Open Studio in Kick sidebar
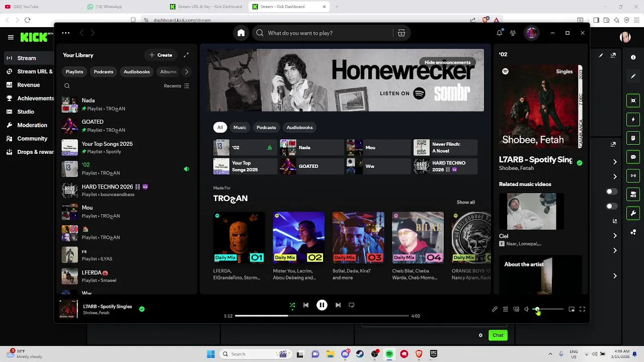Image resolution: width=644 pixels, height=362 pixels. (26, 112)
